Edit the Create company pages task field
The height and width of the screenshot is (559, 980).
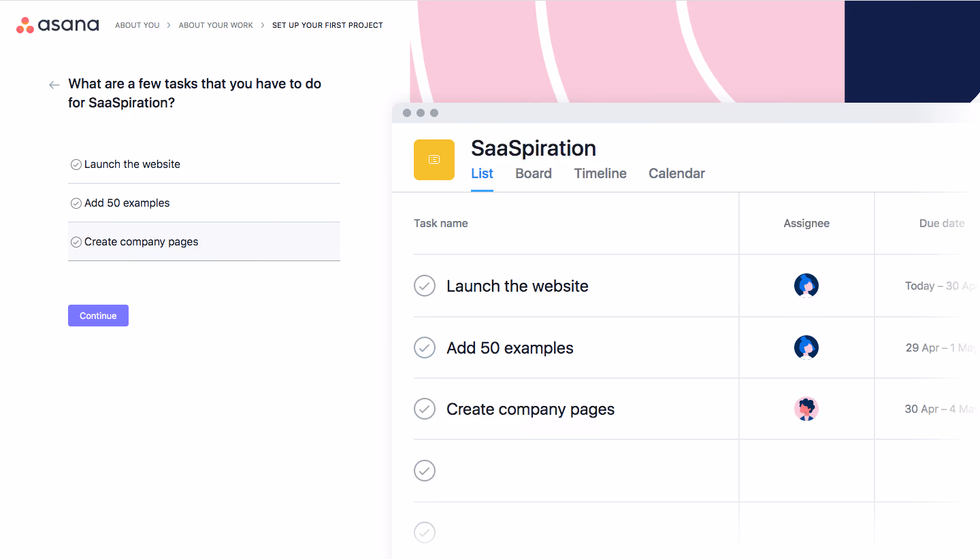click(204, 242)
